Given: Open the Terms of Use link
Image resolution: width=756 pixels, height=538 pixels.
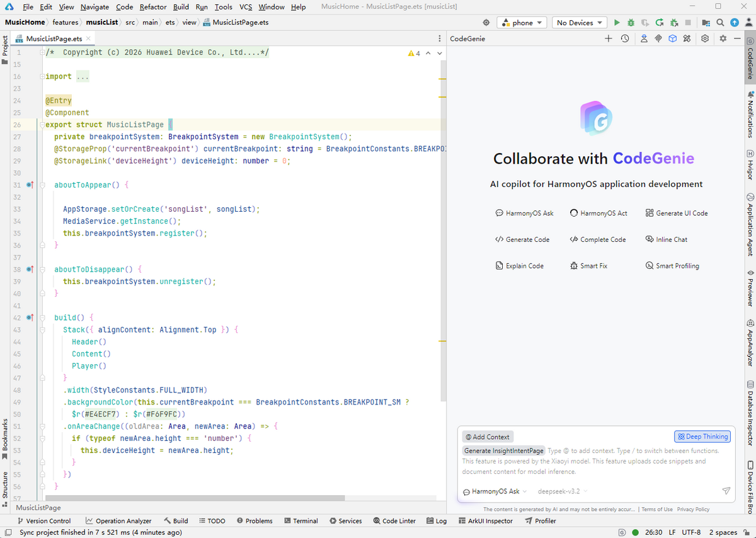Looking at the screenshot, I should (x=657, y=509).
